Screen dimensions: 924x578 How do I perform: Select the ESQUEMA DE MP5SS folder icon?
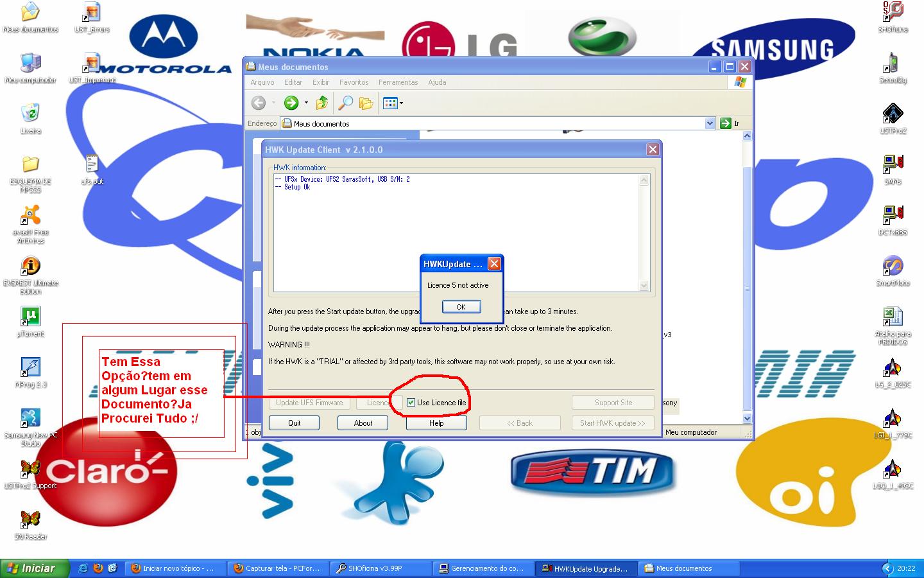pyautogui.click(x=30, y=173)
